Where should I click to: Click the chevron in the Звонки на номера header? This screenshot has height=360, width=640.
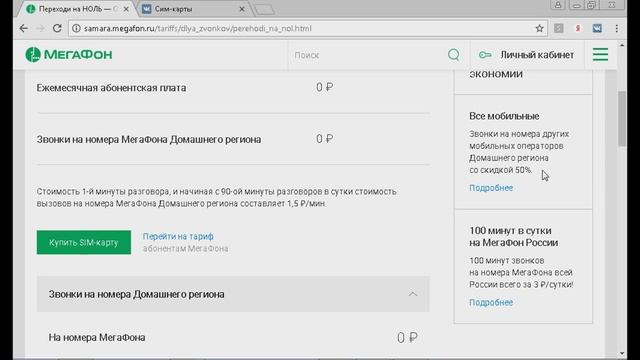[x=413, y=294]
